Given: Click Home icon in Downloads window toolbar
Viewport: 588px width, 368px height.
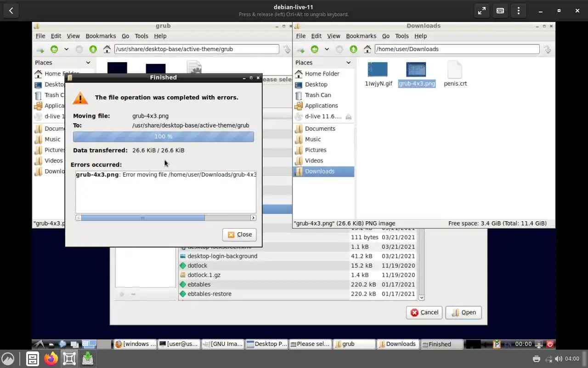Looking at the screenshot, I should point(367,49).
